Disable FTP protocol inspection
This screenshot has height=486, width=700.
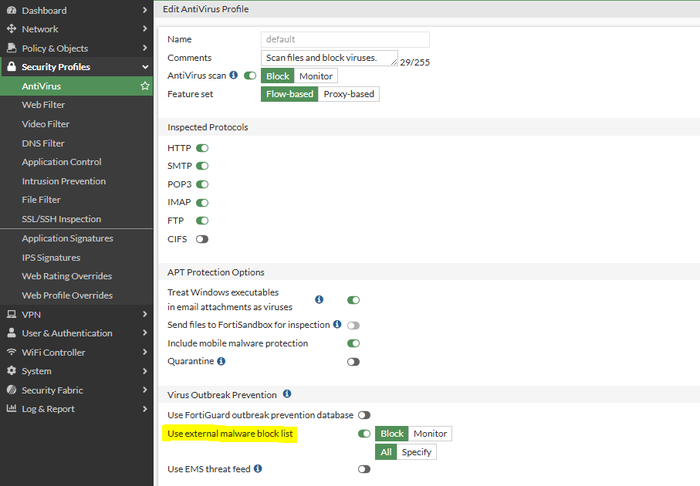coord(202,220)
